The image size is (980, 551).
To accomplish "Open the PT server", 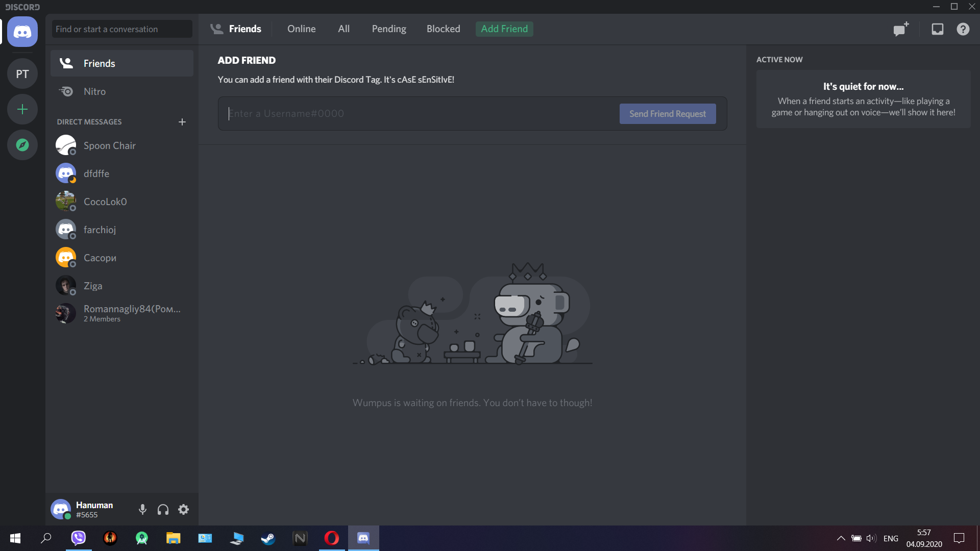I will [x=22, y=74].
